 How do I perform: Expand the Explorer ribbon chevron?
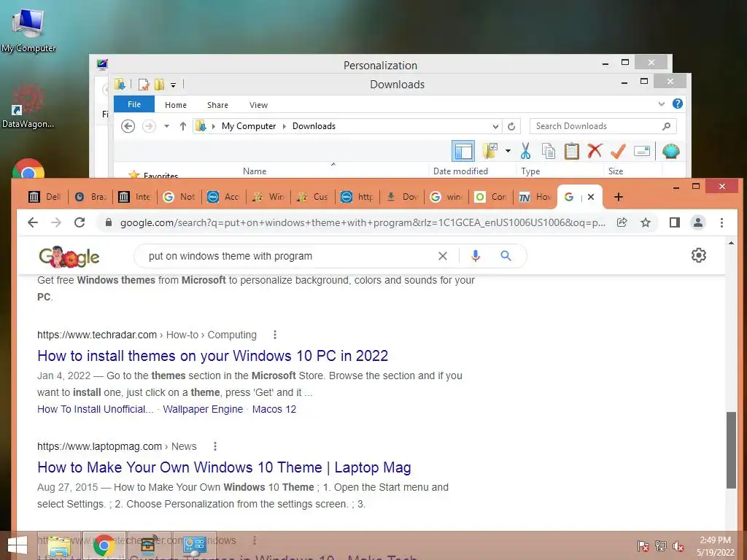(661, 104)
